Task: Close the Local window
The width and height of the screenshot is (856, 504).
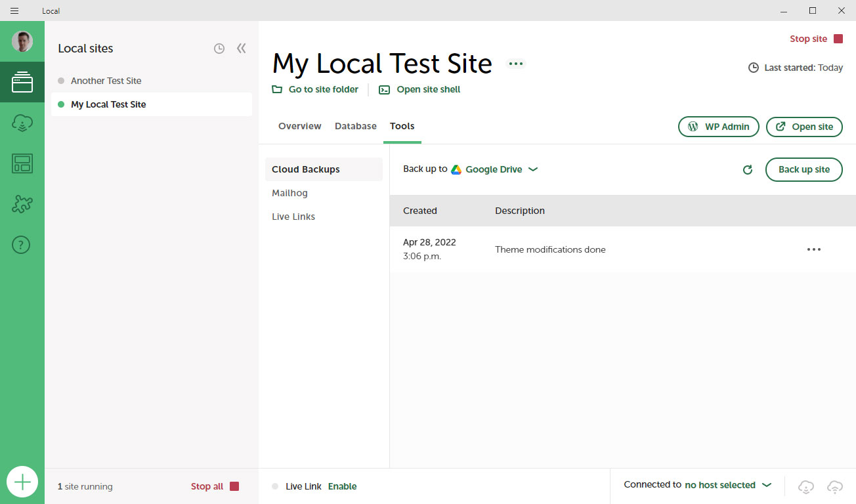Action: 842,10
